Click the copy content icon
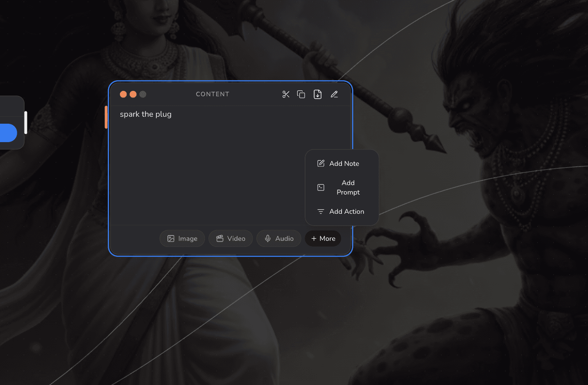588x385 pixels. point(301,94)
